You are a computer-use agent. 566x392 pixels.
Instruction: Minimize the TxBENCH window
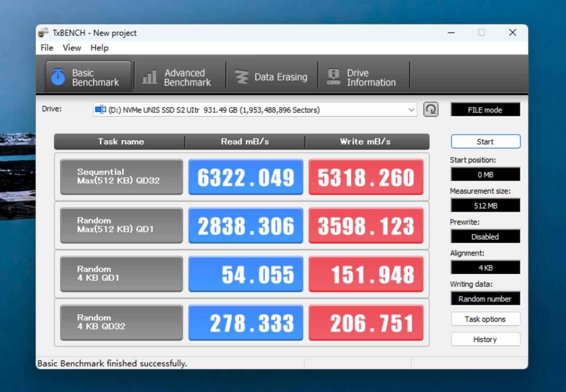[451, 33]
